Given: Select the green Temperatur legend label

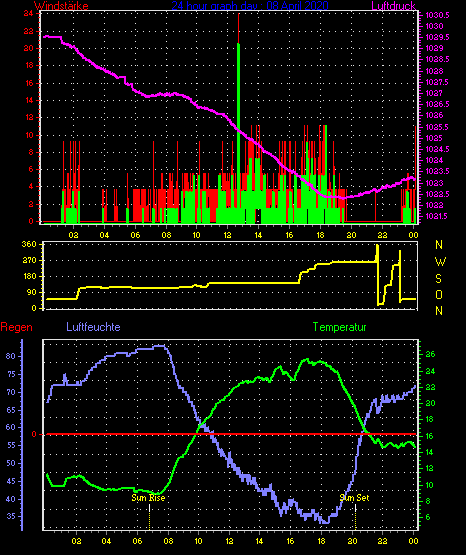Looking at the screenshot, I should 339,327.
